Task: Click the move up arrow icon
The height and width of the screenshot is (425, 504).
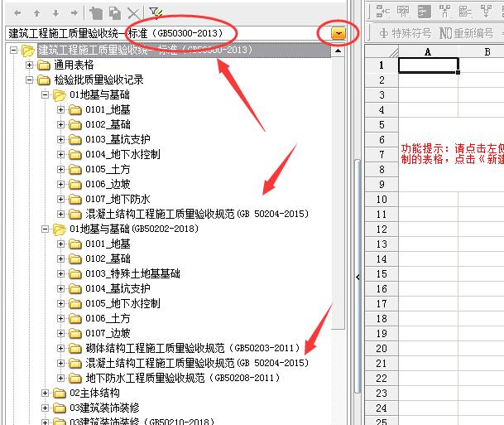Action: coord(36,13)
